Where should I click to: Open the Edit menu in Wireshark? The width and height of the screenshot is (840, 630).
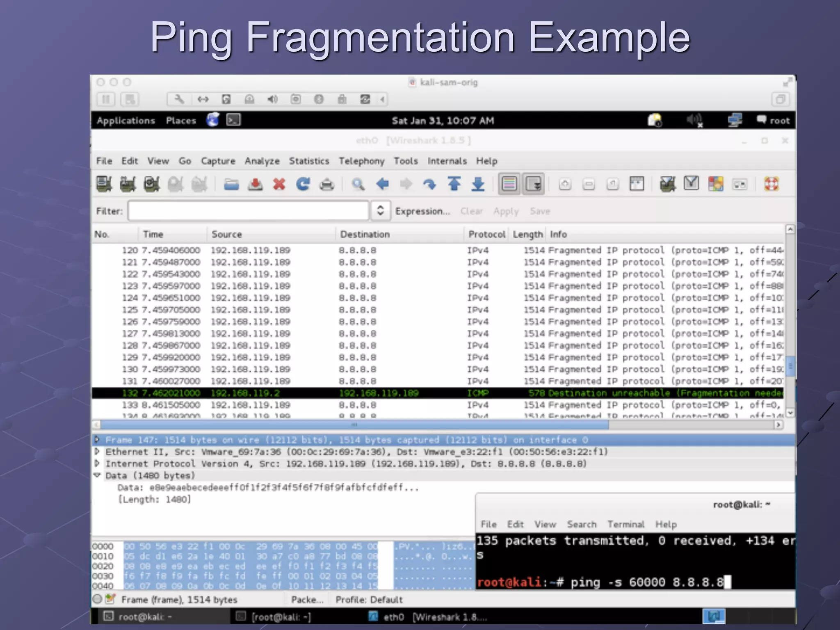(129, 161)
